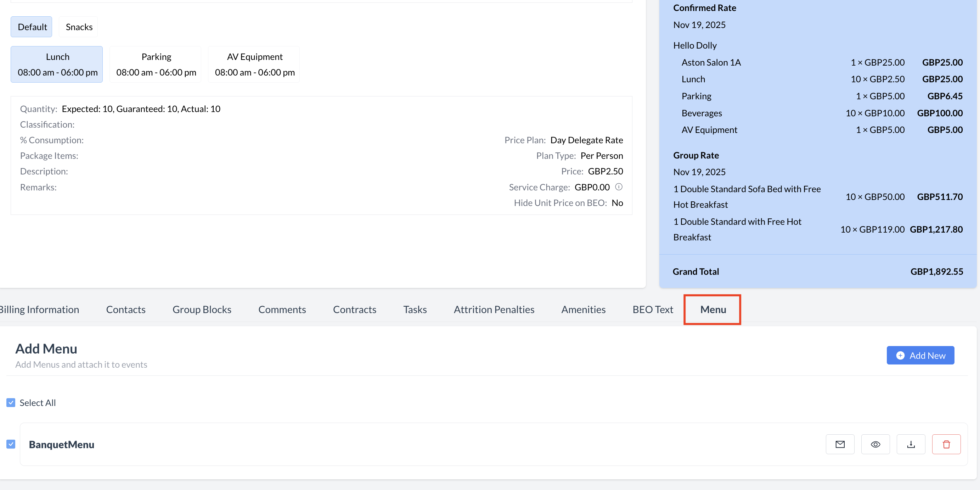Click the Service Charge info icon

(619, 186)
